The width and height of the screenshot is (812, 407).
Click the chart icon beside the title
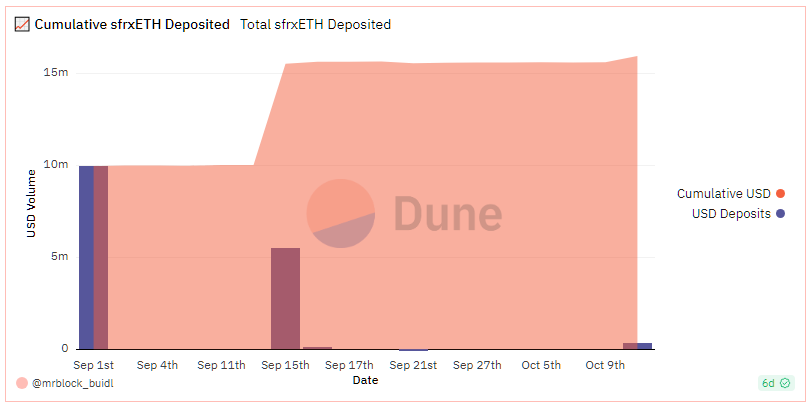pos(22,24)
